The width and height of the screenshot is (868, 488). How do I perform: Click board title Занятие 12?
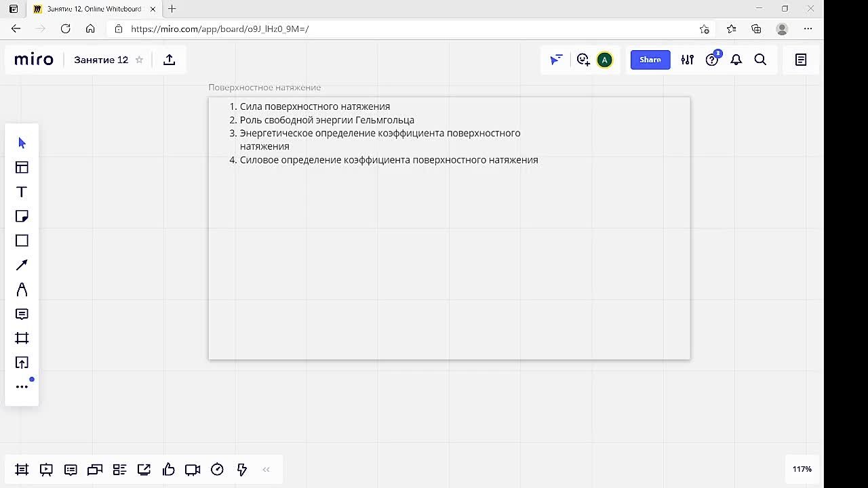pos(101,60)
